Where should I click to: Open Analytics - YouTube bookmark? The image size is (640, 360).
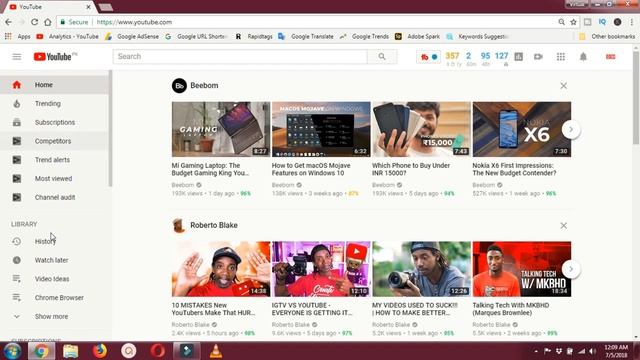coord(68,36)
